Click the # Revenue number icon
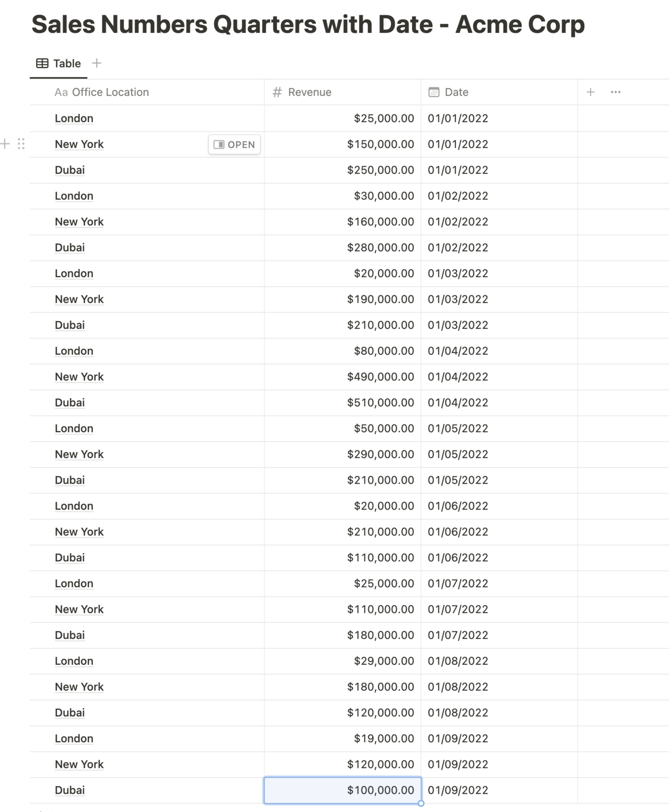Screen dimensions: 669x812 (x=277, y=92)
